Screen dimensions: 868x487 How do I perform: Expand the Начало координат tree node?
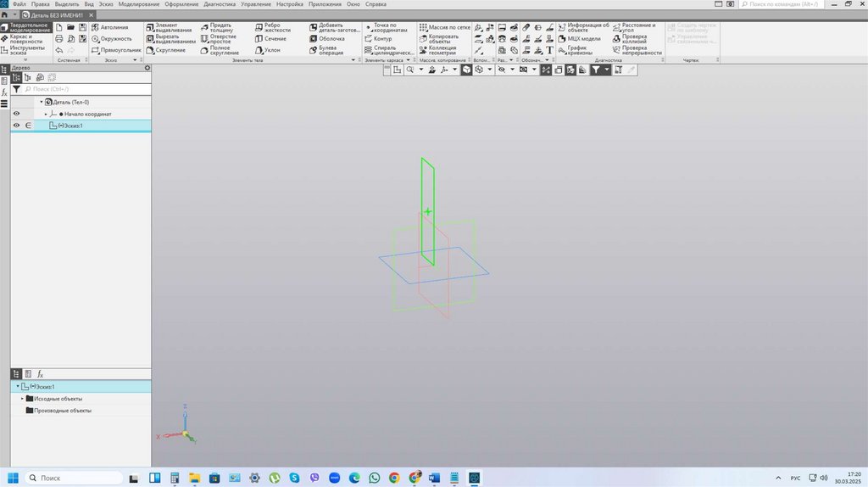(46, 115)
